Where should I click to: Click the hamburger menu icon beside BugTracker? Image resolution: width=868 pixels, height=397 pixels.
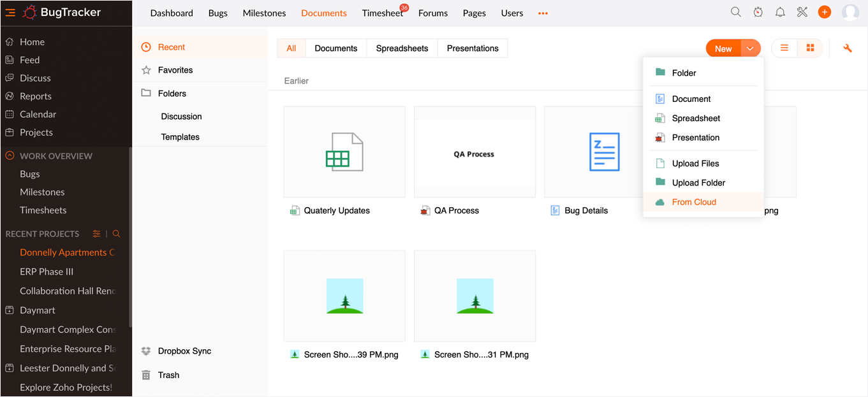pyautogui.click(x=10, y=12)
